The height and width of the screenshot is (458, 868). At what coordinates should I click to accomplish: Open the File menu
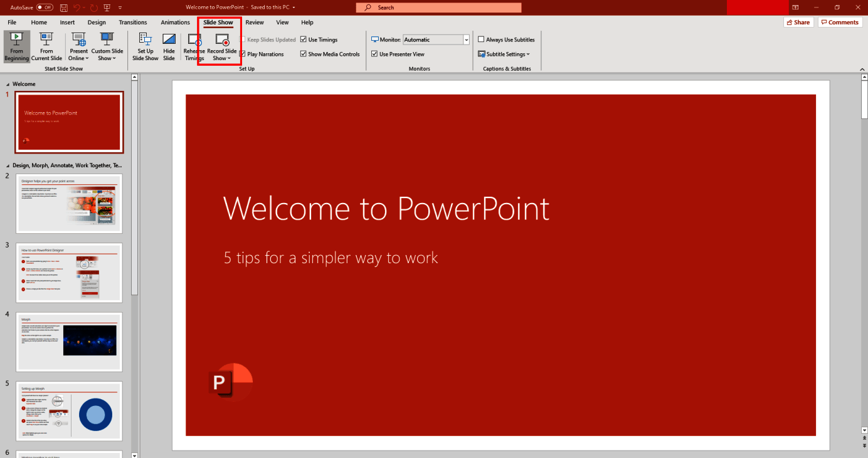click(x=11, y=22)
